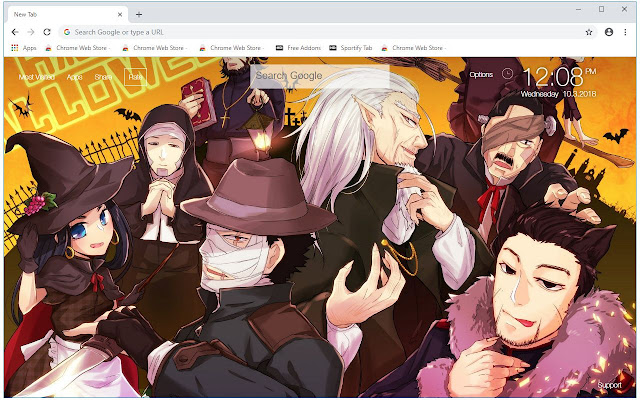The image size is (640, 400).
Task: Minimize the Chrome window
Action: pyautogui.click(x=578, y=9)
